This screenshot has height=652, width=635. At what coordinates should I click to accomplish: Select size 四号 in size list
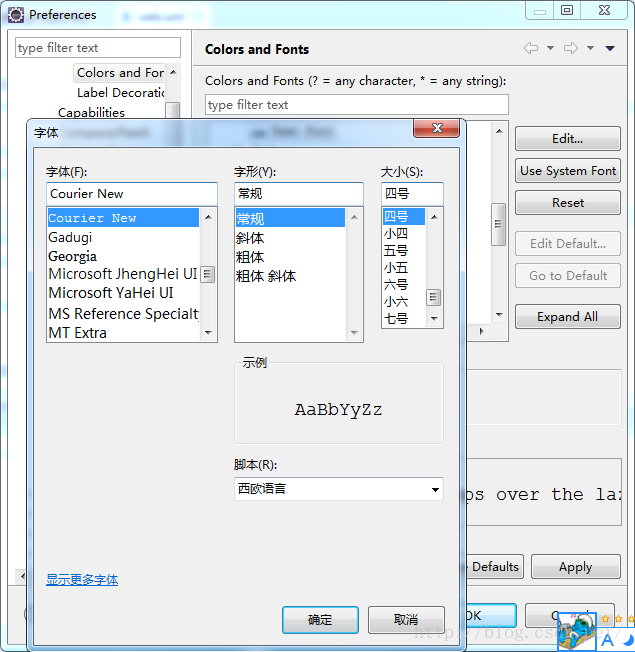[x=404, y=216]
